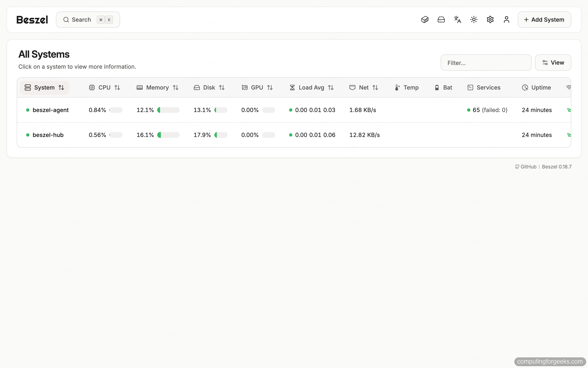
Task: Toggle the light/dark theme sun icon
Action: click(x=474, y=19)
